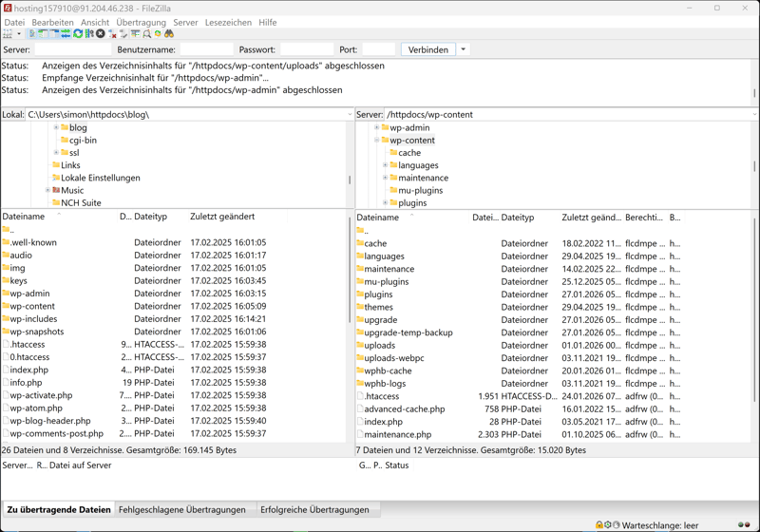Open the Site Manager icon

pos(8,33)
